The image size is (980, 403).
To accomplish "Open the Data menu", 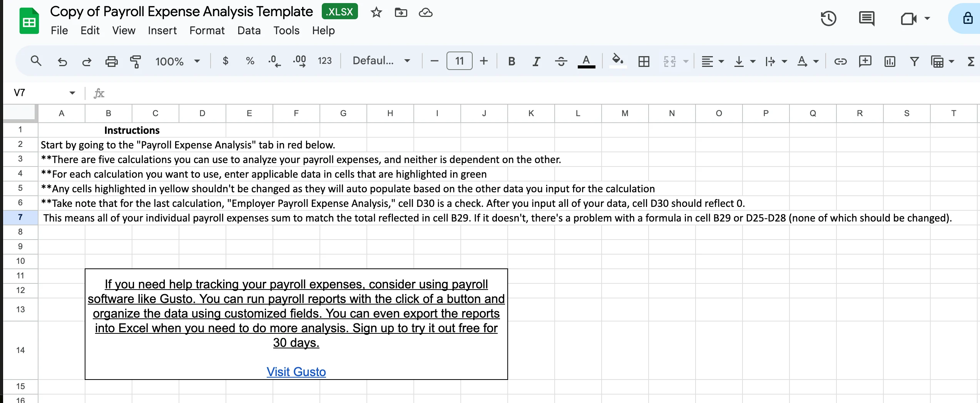I will click(249, 30).
